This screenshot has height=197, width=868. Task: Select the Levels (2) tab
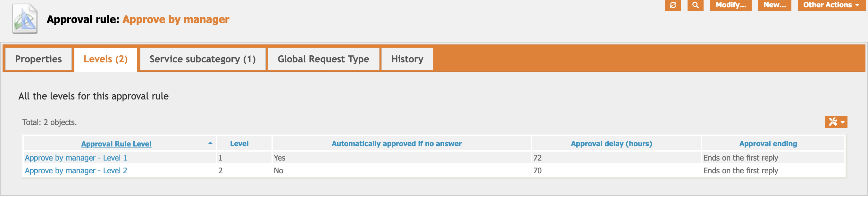[x=105, y=59]
